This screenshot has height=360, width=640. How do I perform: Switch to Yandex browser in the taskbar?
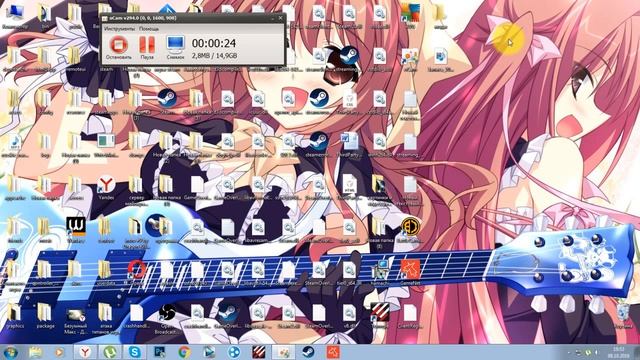tap(85, 352)
